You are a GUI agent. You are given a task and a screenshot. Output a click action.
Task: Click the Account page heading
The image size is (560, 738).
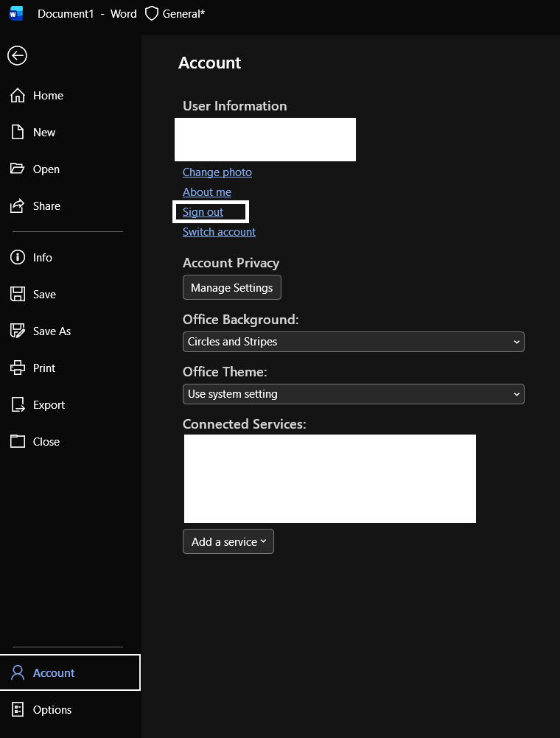209,63
